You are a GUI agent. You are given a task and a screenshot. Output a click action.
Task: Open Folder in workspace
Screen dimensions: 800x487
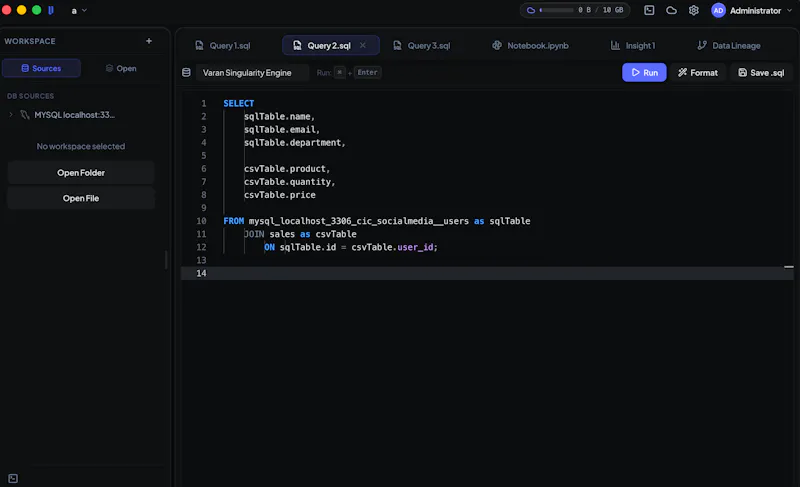point(81,173)
